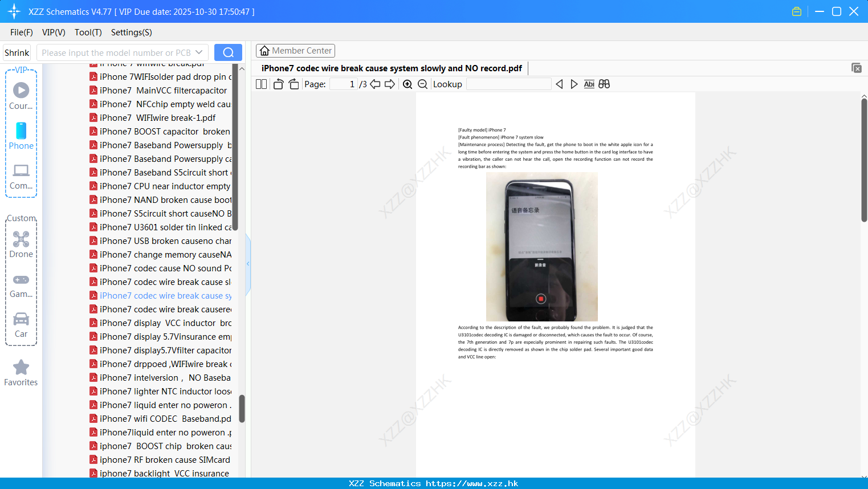Open iPhone7 display5.7Vfilter capacitor file
868x489 pixels.
click(x=160, y=351)
